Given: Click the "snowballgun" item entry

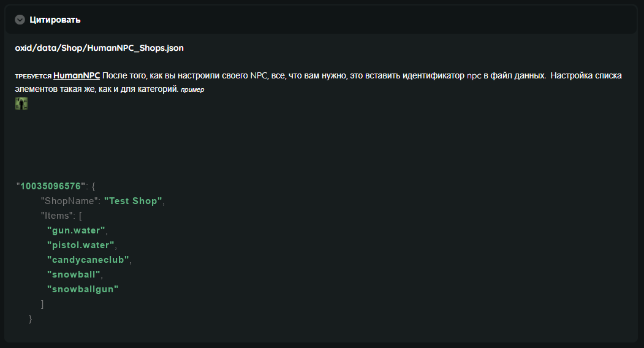Looking at the screenshot, I should tap(83, 289).
